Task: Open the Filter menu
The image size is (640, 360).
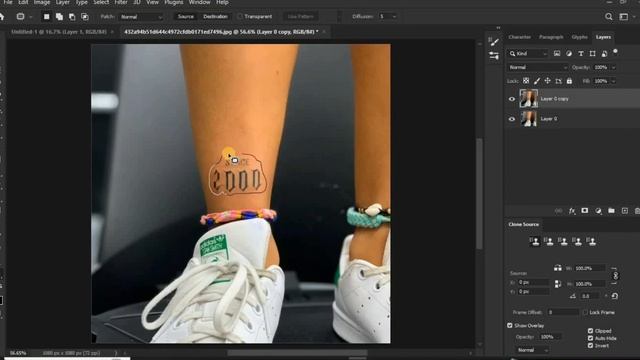Action: (121, 2)
